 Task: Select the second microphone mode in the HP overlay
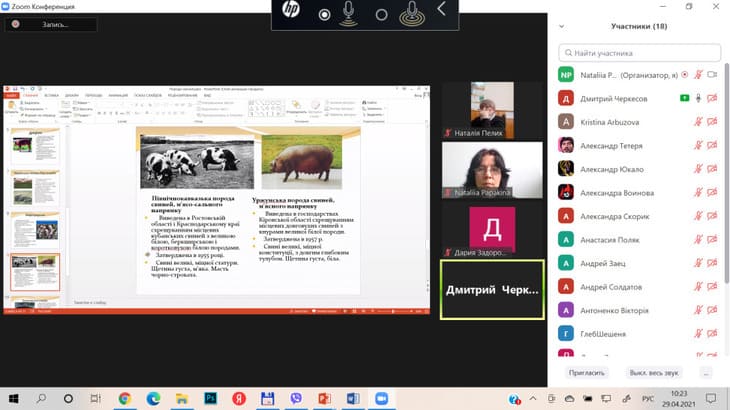pyautogui.click(x=410, y=13)
